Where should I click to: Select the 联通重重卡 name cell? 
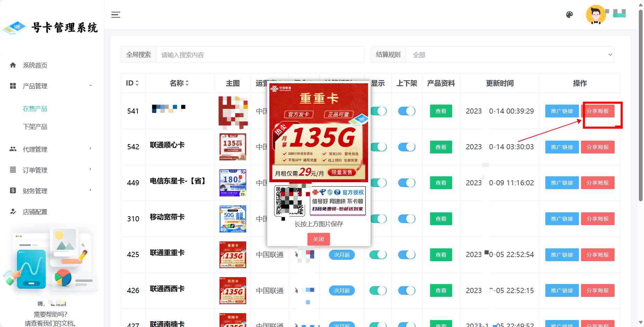[x=180, y=255]
